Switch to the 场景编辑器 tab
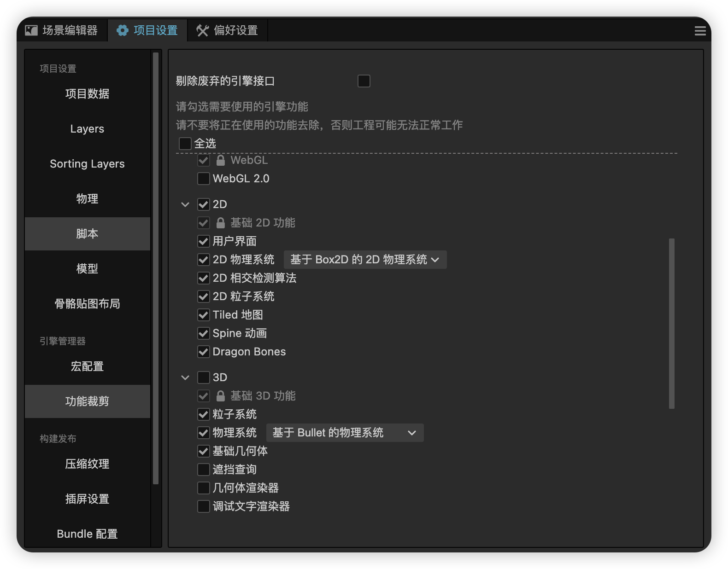 (x=62, y=30)
